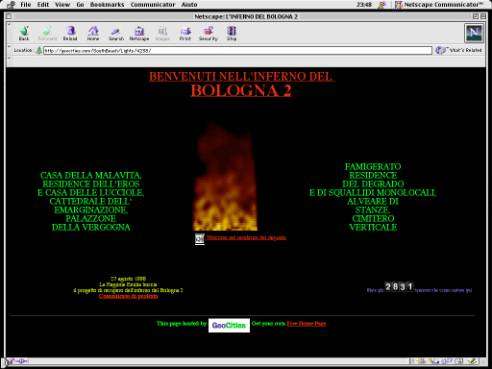Click the BOLOGNA 2 heading link
Screen dimensions: 492x369
pyautogui.click(x=241, y=90)
